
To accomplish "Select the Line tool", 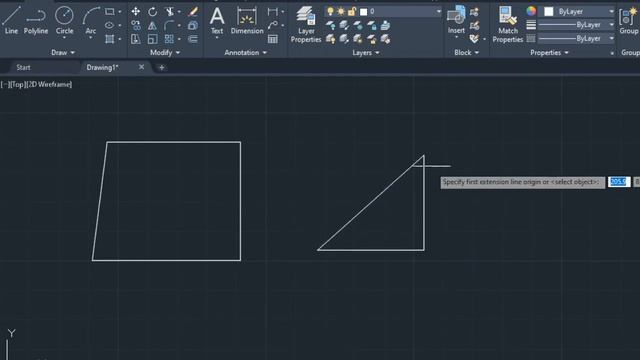I will tap(11, 20).
